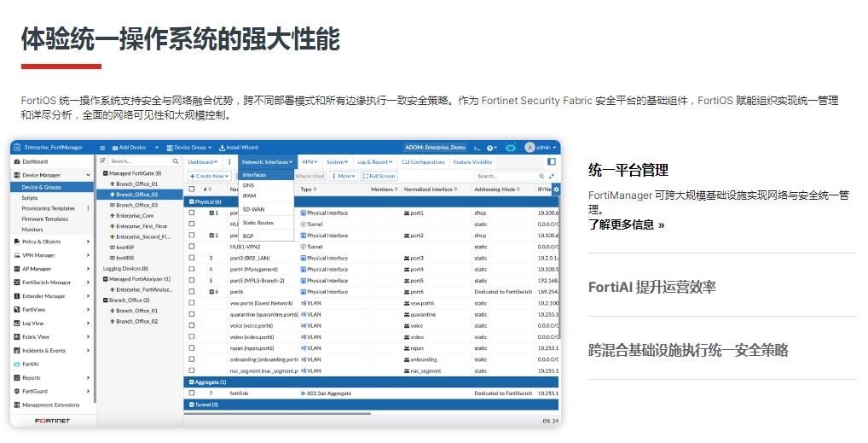The width and height of the screenshot is (868, 443).
Task: Click the hamburger menu icon in header
Action: (102, 148)
